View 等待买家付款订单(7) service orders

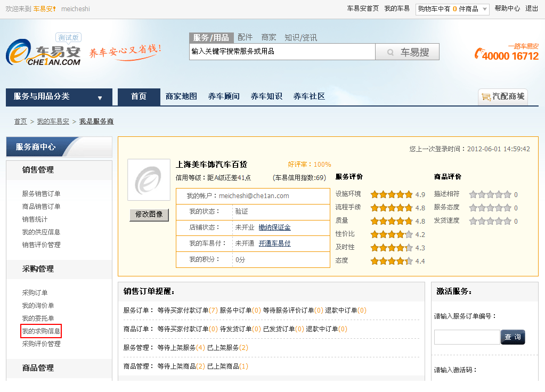point(188,311)
